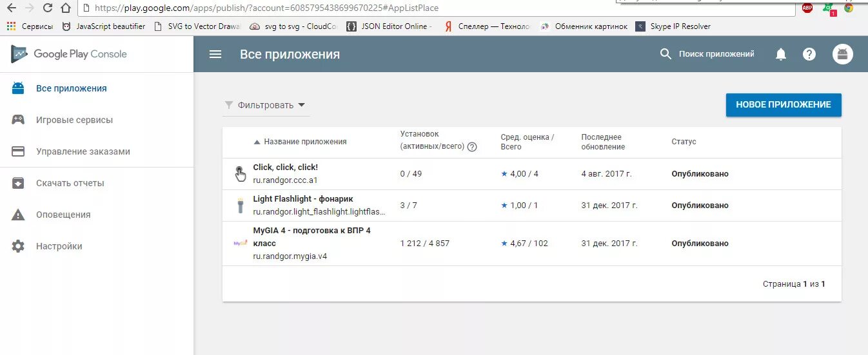
Task: Click the search magnifier icon
Action: point(666,54)
